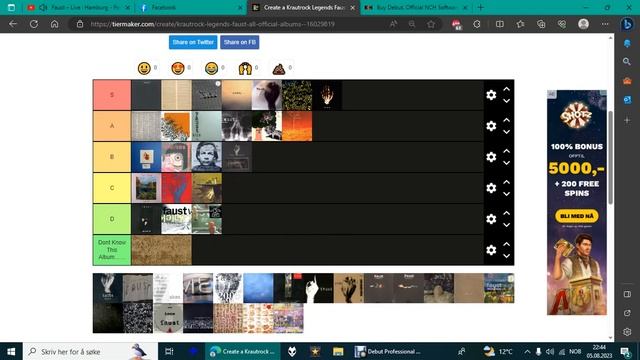
Task: Open File Explorer from taskbar
Action: [x=338, y=351]
